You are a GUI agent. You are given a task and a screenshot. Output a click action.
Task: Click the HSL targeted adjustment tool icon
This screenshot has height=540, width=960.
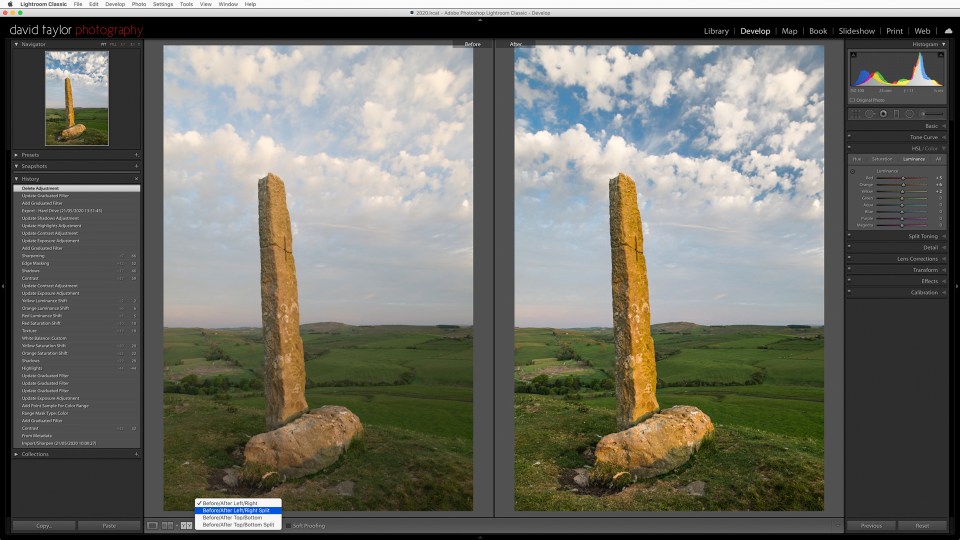[x=853, y=171]
